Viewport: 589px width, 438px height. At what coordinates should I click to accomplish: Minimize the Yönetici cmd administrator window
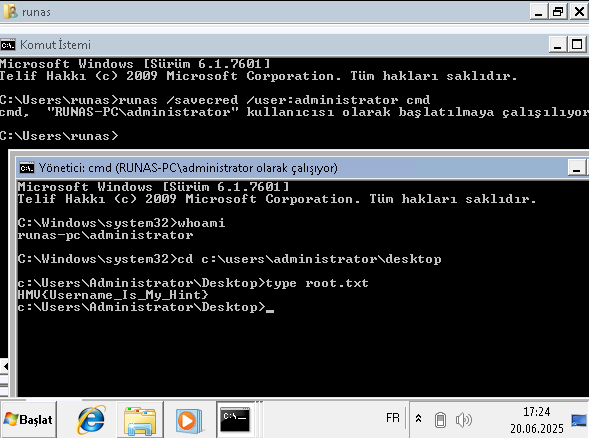coord(577,168)
